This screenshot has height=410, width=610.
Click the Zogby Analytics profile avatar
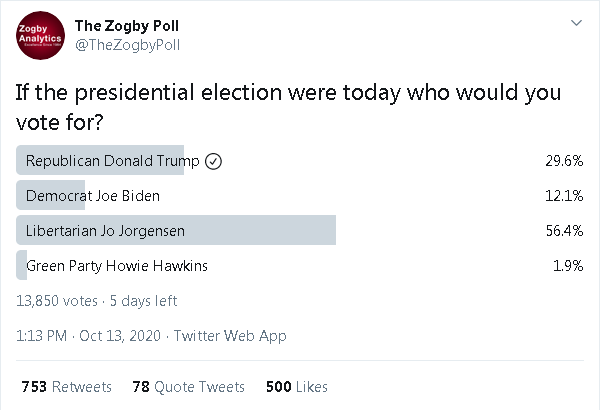coord(40,35)
